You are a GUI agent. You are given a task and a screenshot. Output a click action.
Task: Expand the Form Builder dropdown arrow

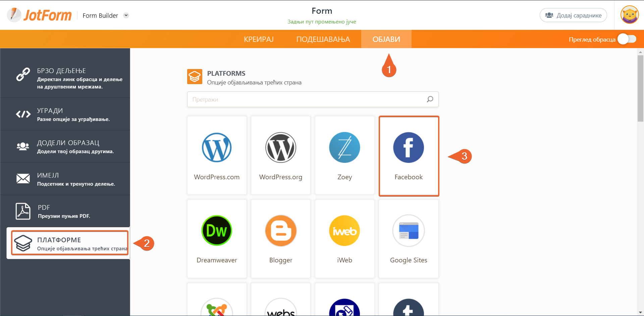click(126, 15)
